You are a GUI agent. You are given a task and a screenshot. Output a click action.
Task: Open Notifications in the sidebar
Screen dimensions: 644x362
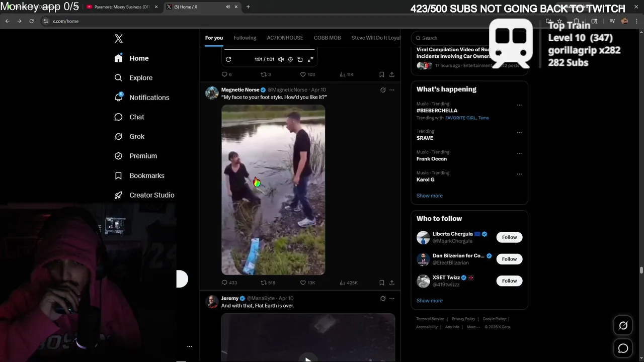click(142, 98)
